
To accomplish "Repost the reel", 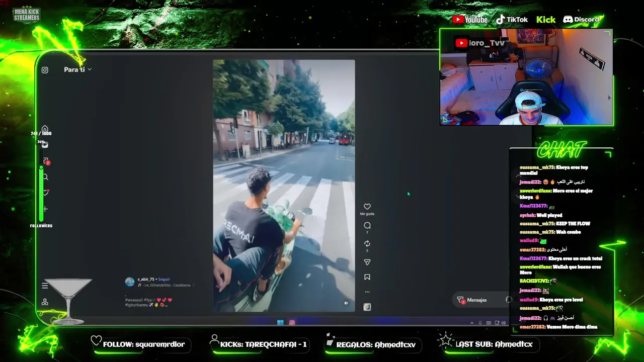I will click(x=367, y=244).
